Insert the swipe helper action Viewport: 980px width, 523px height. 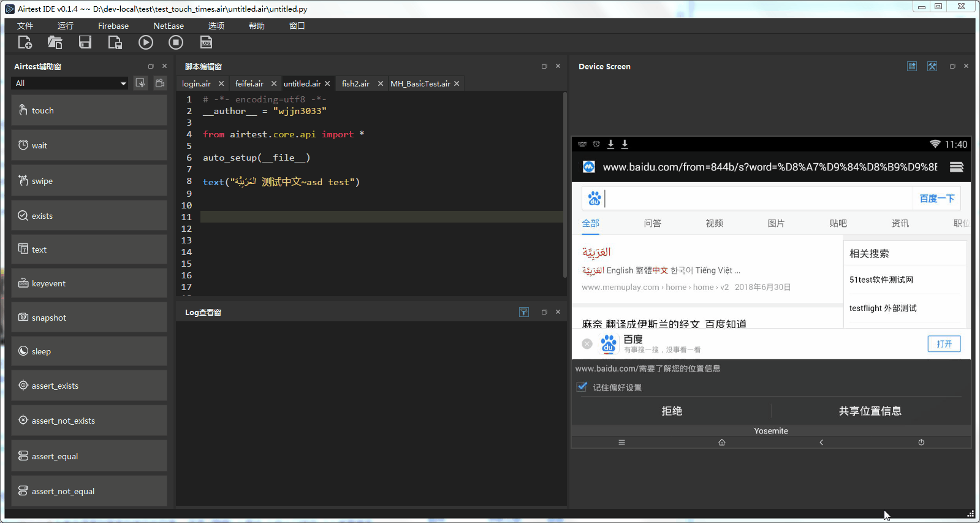coord(89,181)
